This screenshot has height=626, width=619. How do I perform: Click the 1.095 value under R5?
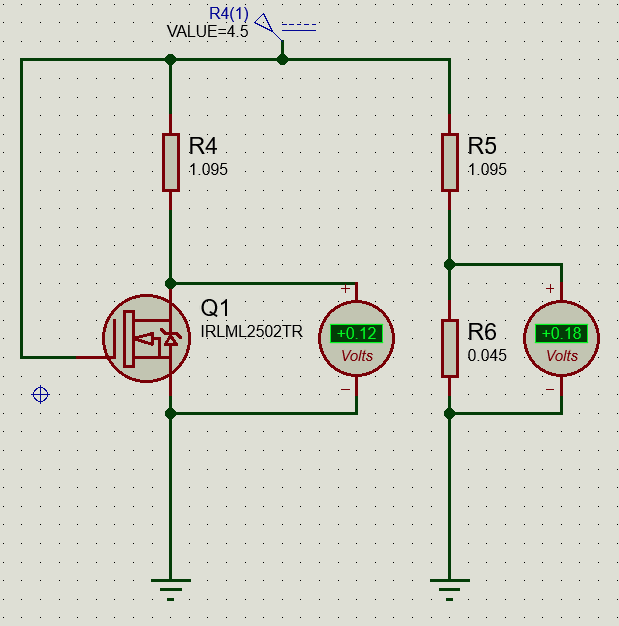[x=487, y=169]
